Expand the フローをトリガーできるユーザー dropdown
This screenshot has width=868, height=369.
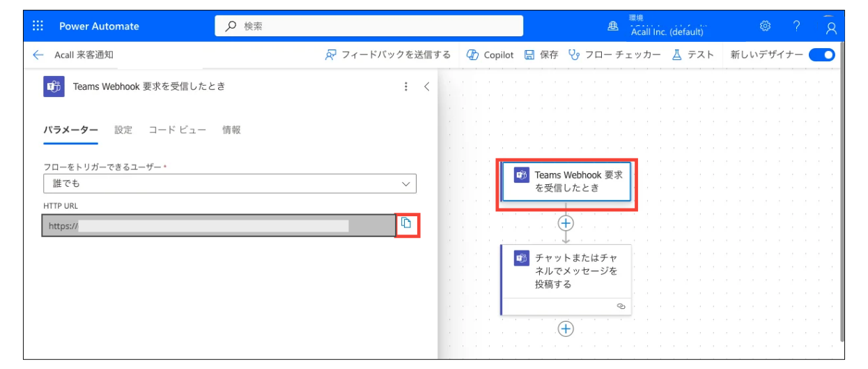tap(229, 183)
